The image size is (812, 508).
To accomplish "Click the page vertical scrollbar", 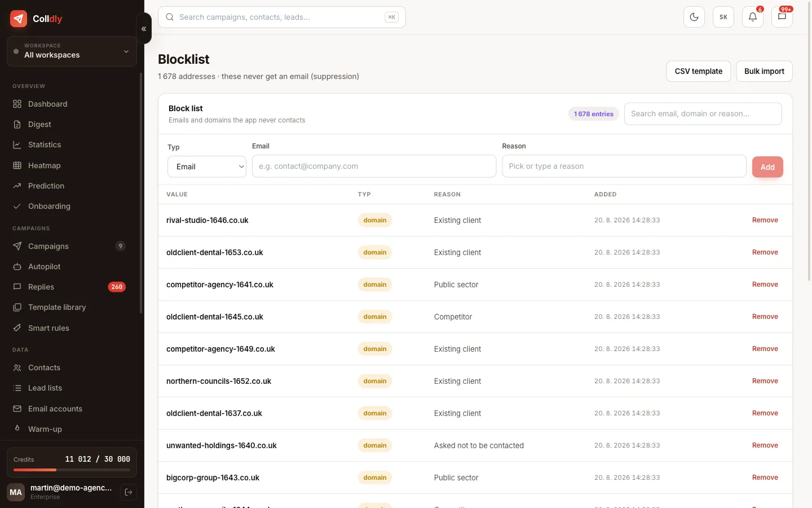I will (x=809, y=141).
